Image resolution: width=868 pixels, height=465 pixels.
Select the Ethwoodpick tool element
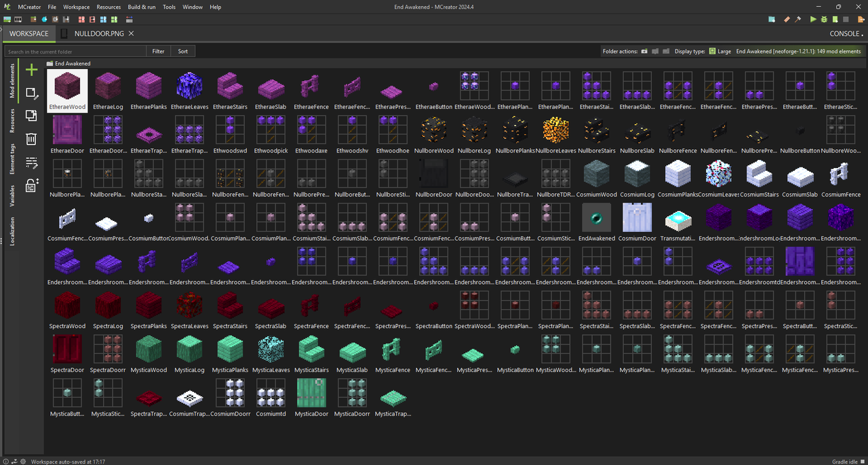[x=271, y=134]
